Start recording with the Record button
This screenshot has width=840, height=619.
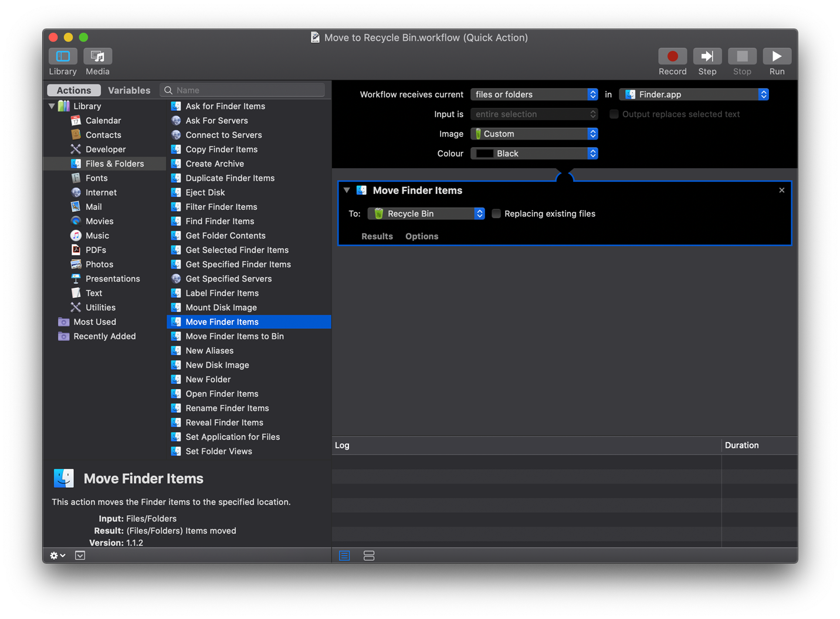672,56
